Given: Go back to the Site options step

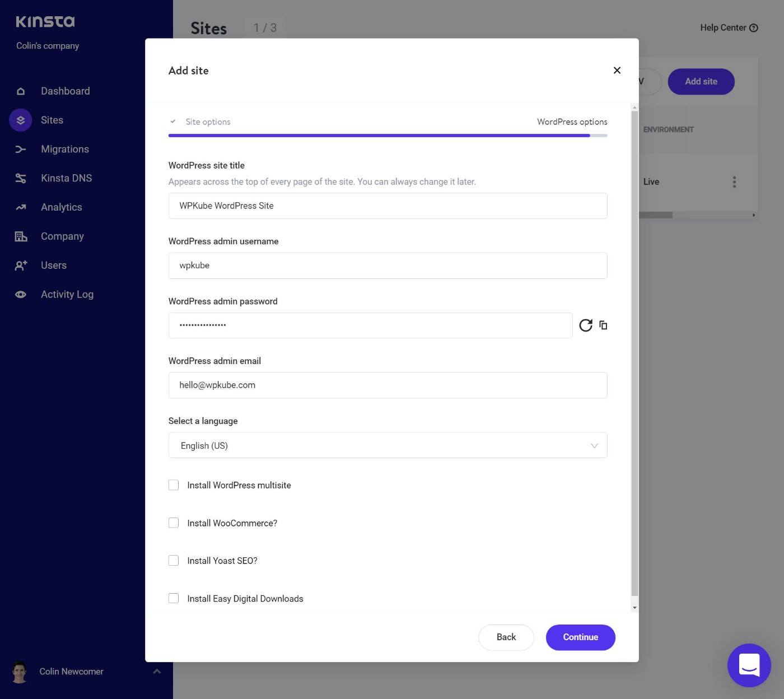Looking at the screenshot, I should tap(208, 122).
